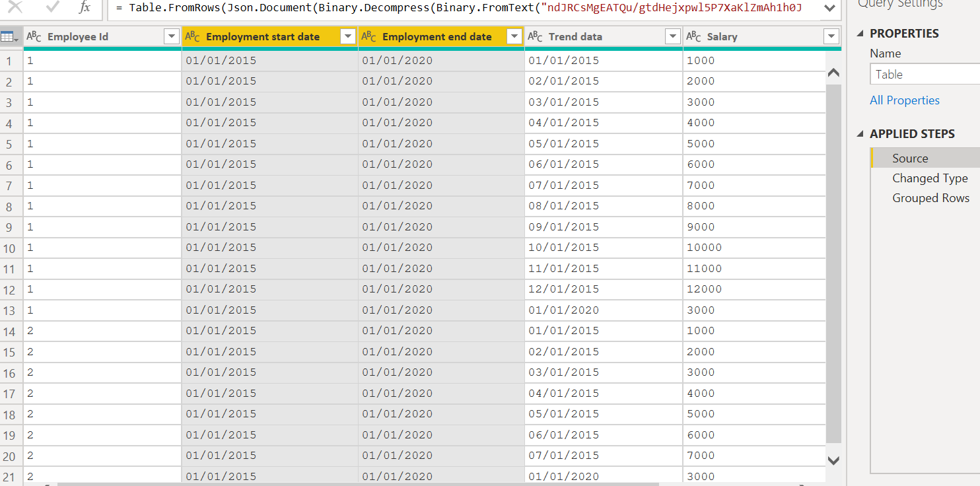Select the Employment start date column header
The width and height of the screenshot is (980, 486).
(270, 37)
